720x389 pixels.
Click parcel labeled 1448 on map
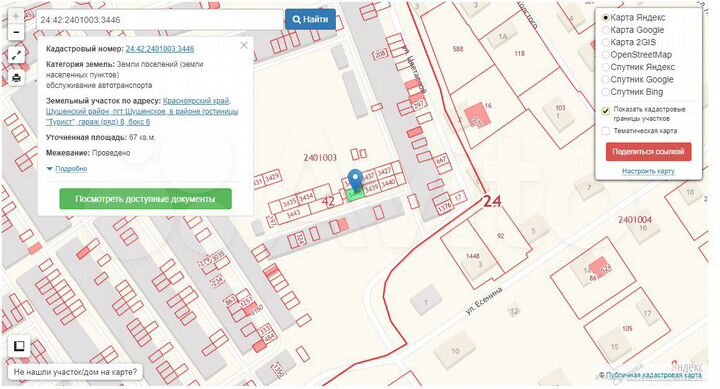pyautogui.click(x=472, y=255)
